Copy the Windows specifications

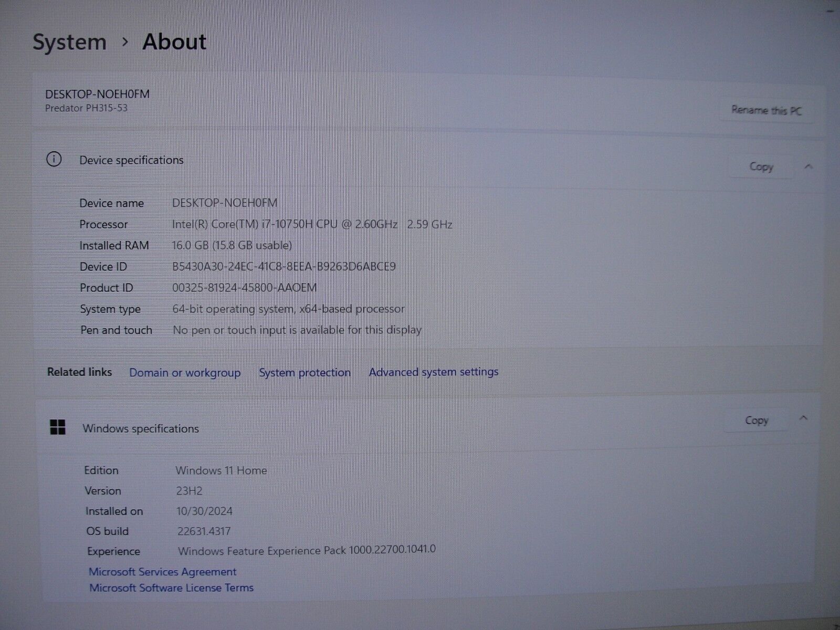[x=756, y=420]
